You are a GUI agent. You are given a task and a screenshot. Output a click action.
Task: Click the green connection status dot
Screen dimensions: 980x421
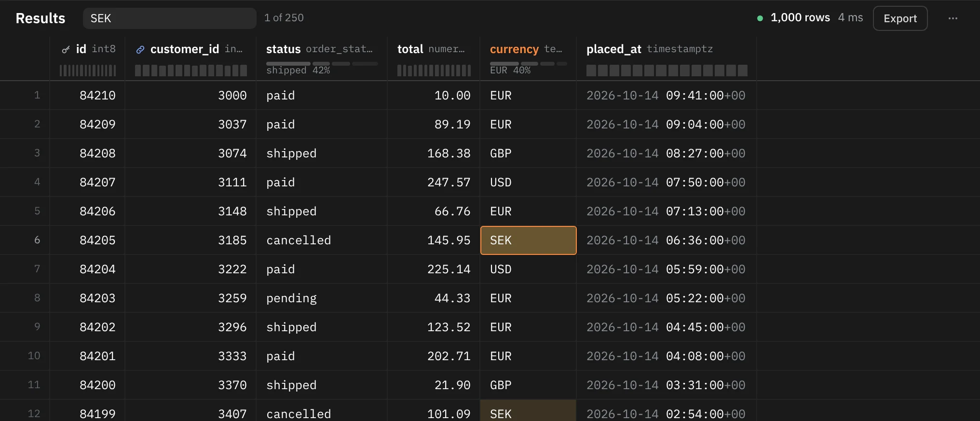coord(760,18)
